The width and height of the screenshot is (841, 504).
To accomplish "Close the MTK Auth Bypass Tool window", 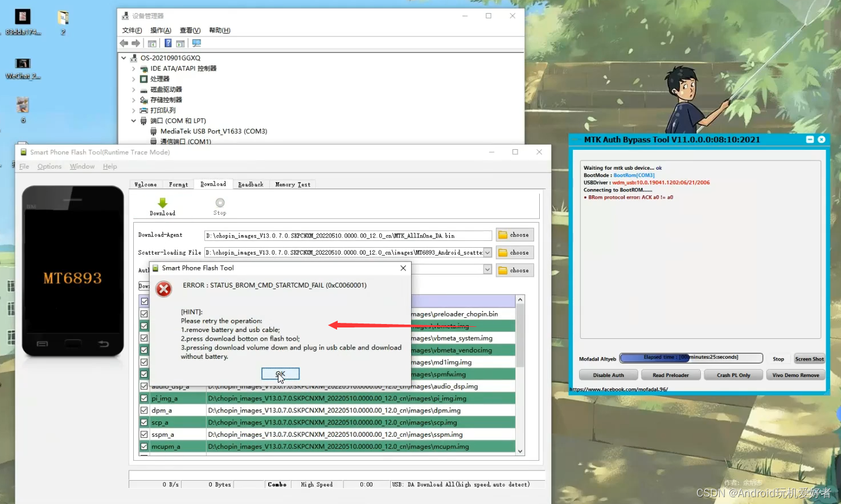I will (x=822, y=140).
